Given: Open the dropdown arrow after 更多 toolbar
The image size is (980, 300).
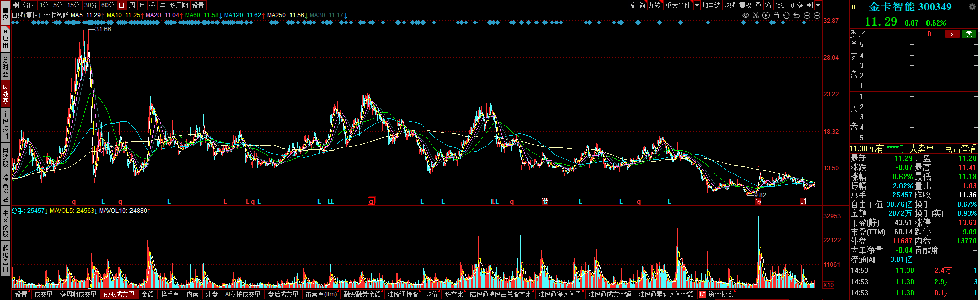Looking at the screenshot, I should click(x=818, y=5).
